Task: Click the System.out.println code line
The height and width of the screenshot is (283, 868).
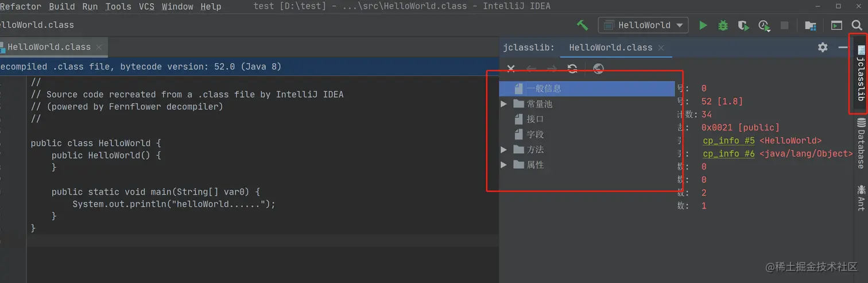Action: (x=174, y=204)
